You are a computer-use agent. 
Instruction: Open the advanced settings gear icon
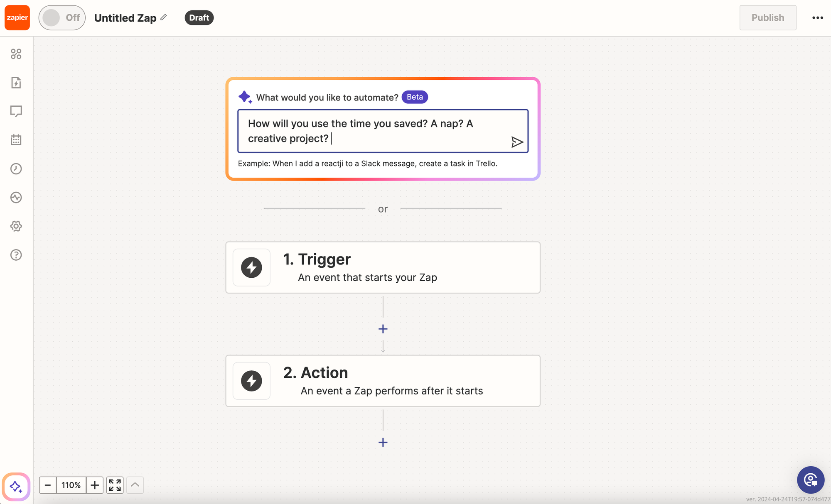(x=16, y=226)
